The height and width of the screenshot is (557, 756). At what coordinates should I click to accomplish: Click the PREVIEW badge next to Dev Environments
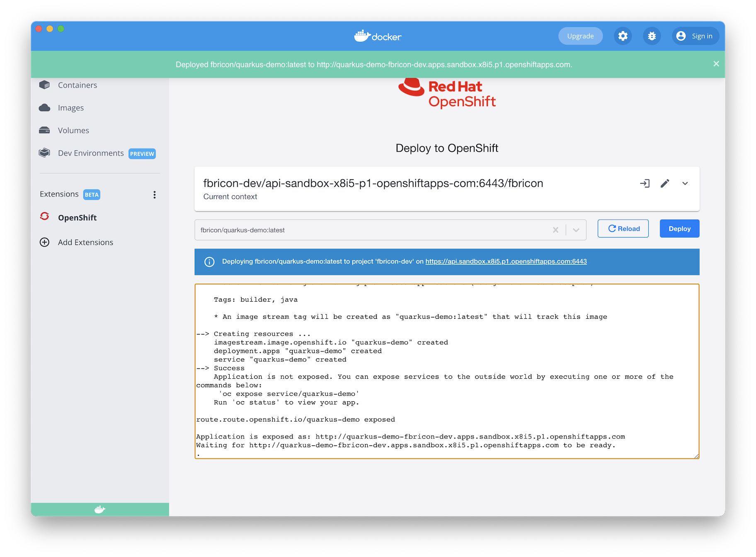142,154
